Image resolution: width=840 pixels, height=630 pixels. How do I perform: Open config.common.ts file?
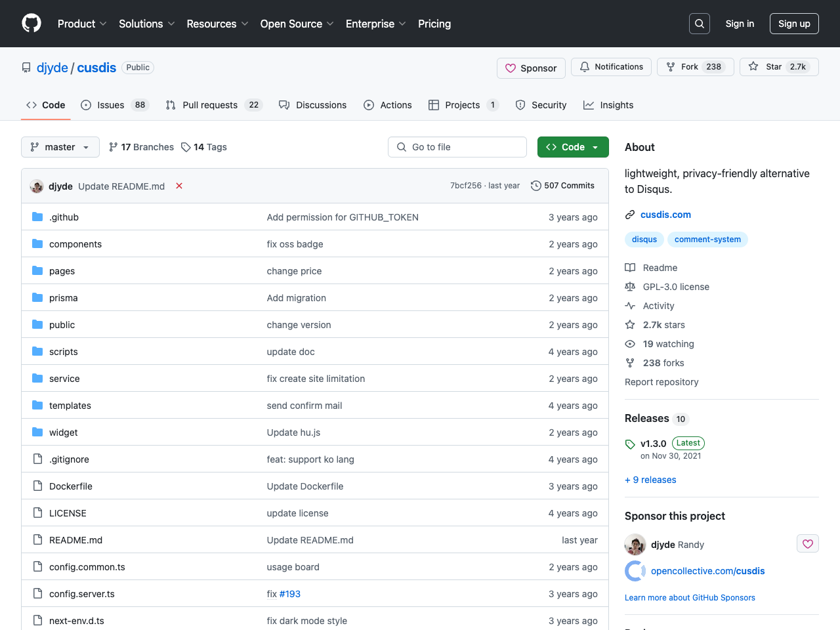(87, 567)
